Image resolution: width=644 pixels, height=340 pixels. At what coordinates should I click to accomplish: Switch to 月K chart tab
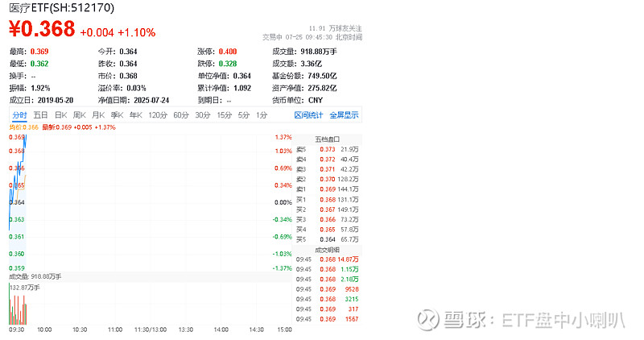point(98,115)
